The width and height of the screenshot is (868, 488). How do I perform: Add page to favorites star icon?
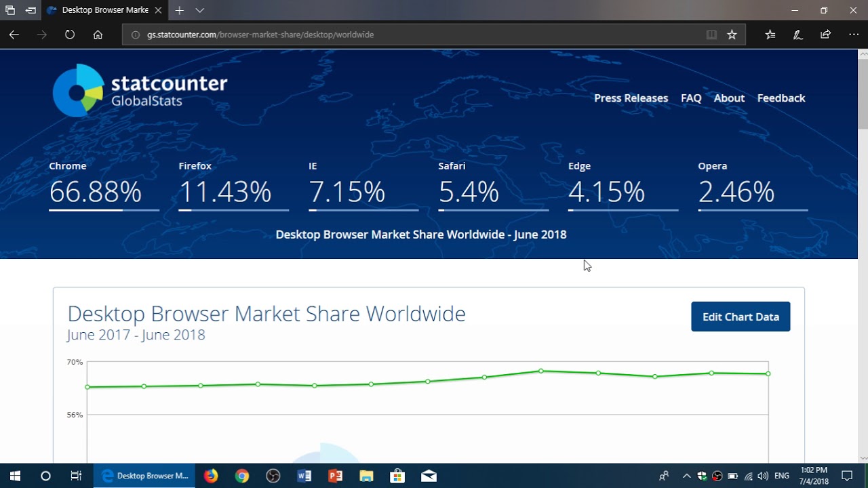[x=732, y=35]
